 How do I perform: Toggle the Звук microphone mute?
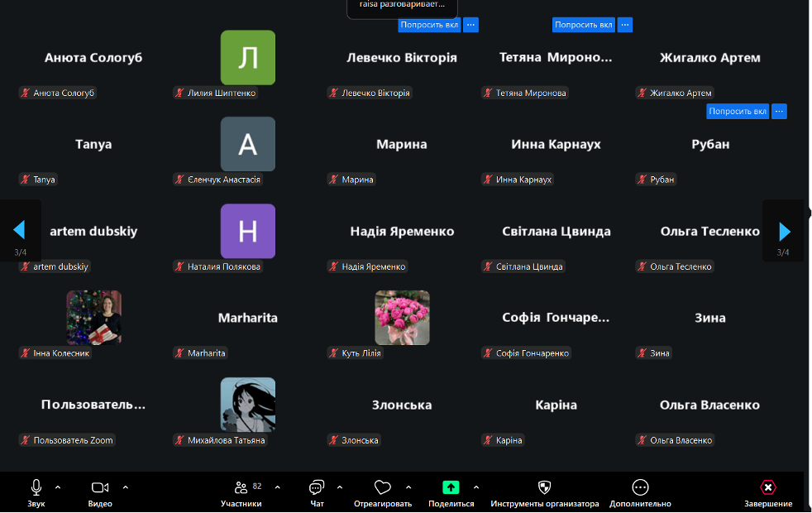pos(36,487)
